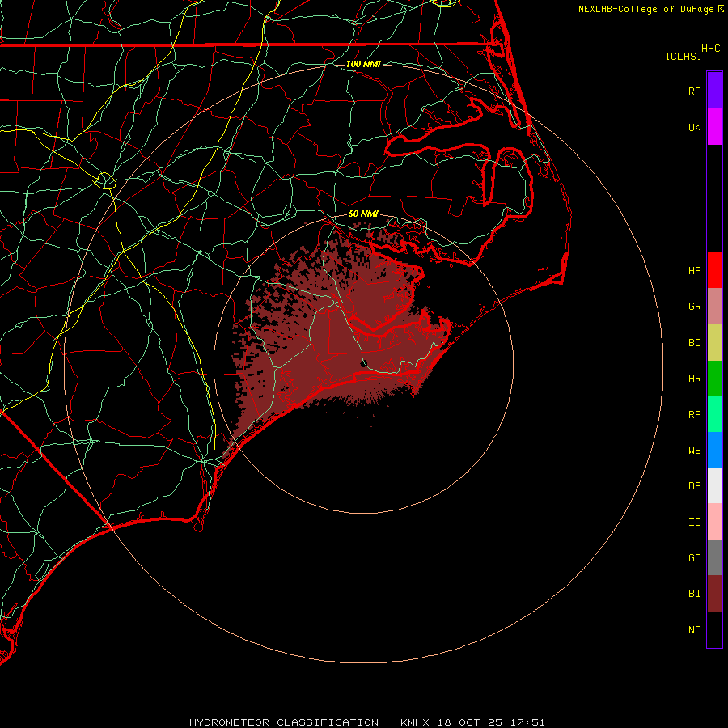
Task: Click the GR legend label
Action: click(x=695, y=307)
